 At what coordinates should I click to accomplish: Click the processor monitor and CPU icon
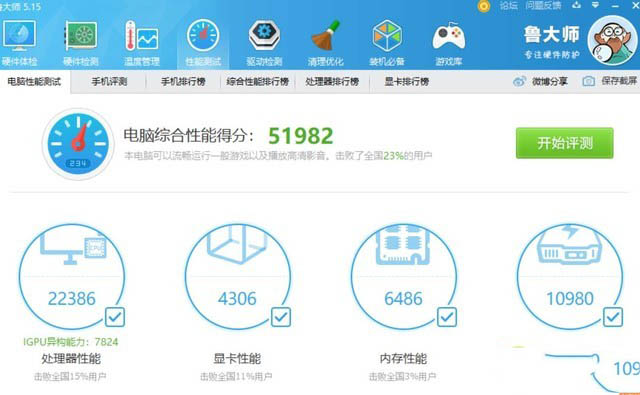coord(73,248)
